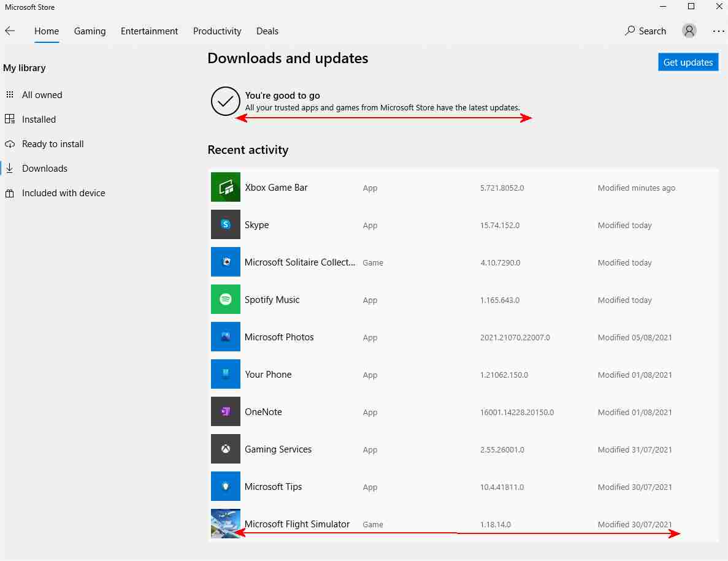Open Microsoft Solitaire Collection entry name
Image resolution: width=728 pixels, height=561 pixels.
point(300,262)
